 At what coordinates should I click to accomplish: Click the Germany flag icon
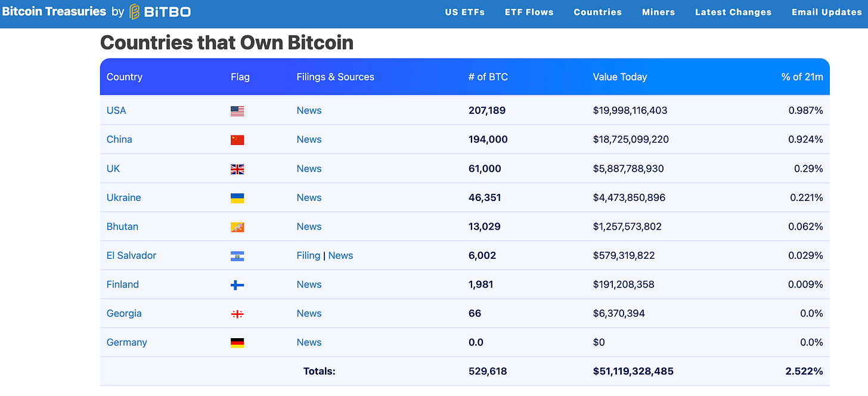[237, 343]
